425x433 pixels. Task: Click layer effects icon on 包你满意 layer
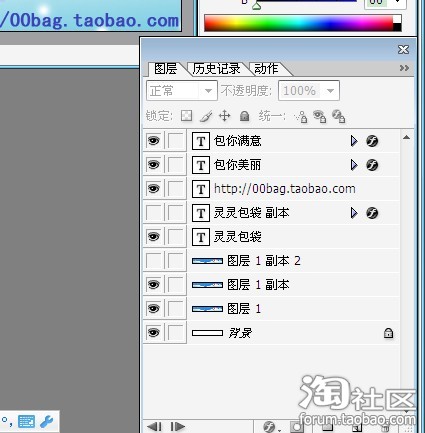[x=372, y=141]
